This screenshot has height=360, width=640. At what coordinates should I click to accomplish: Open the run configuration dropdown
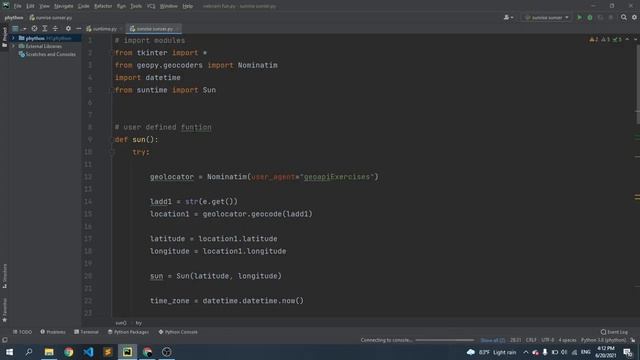[x=547, y=18]
